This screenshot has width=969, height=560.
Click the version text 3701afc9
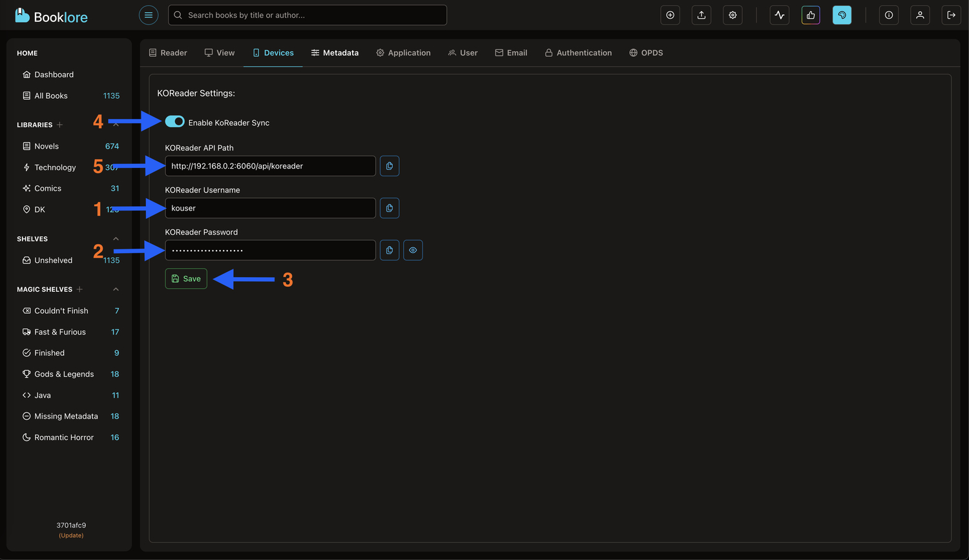coord(71,525)
